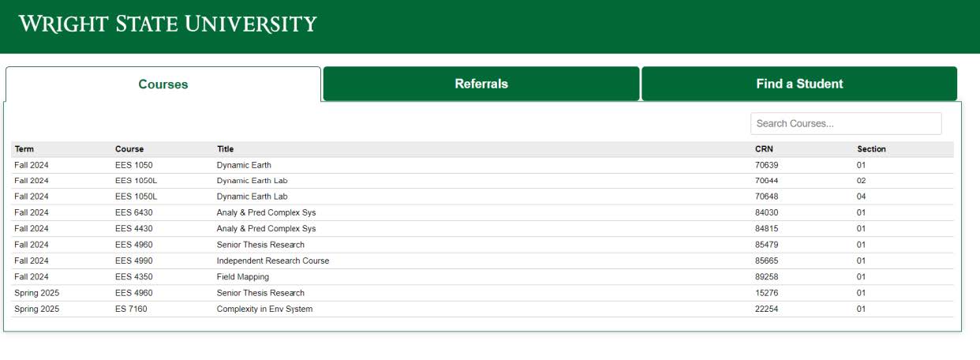Sort the table by Title header
The height and width of the screenshot is (360, 980).
click(226, 149)
